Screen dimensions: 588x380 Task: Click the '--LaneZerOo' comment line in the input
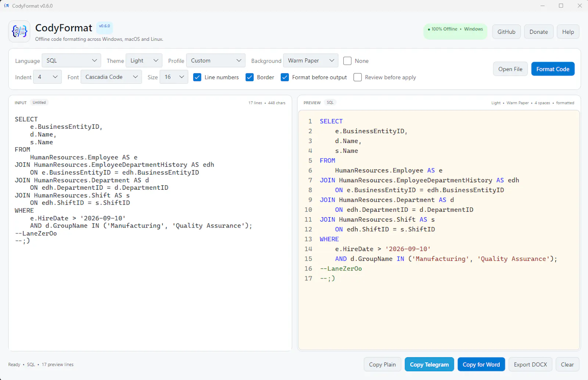coord(36,233)
